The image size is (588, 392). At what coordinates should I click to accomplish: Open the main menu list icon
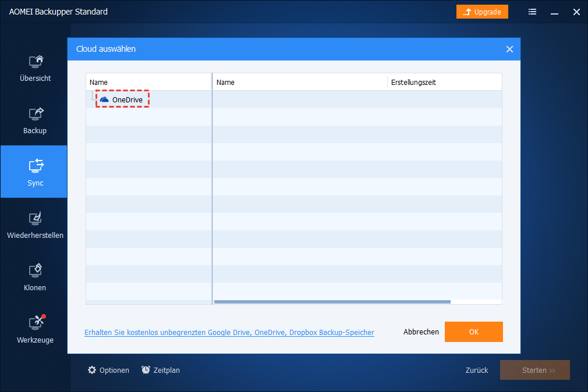(x=532, y=12)
